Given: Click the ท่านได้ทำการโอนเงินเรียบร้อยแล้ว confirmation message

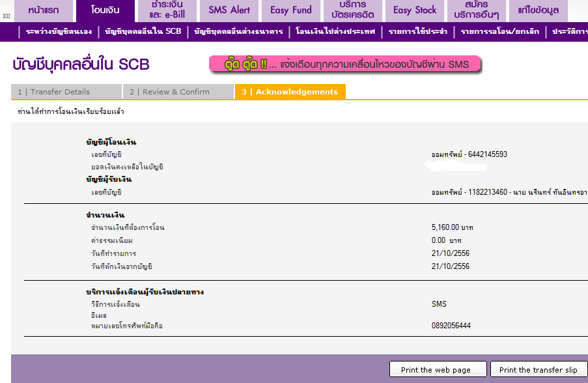Looking at the screenshot, I should pyautogui.click(x=71, y=111).
